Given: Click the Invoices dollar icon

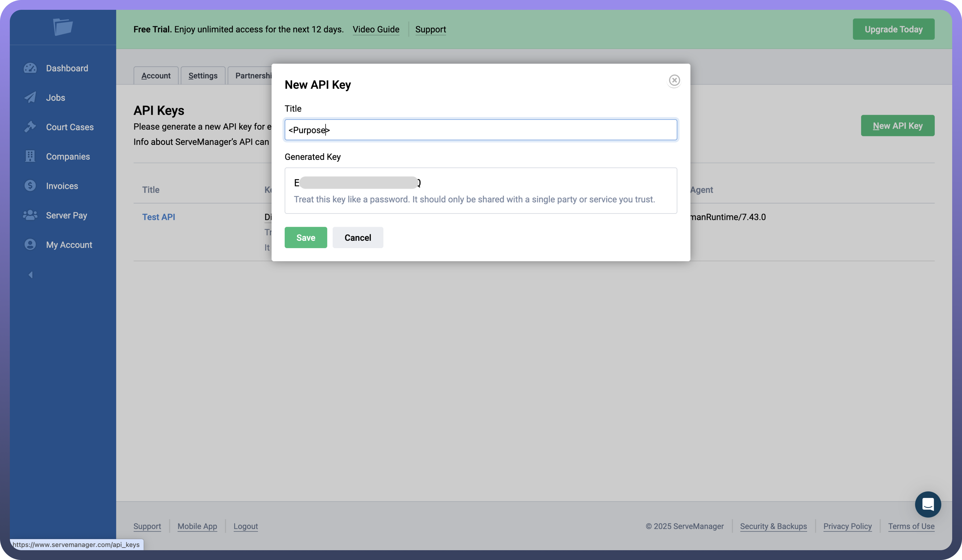Looking at the screenshot, I should [x=30, y=186].
